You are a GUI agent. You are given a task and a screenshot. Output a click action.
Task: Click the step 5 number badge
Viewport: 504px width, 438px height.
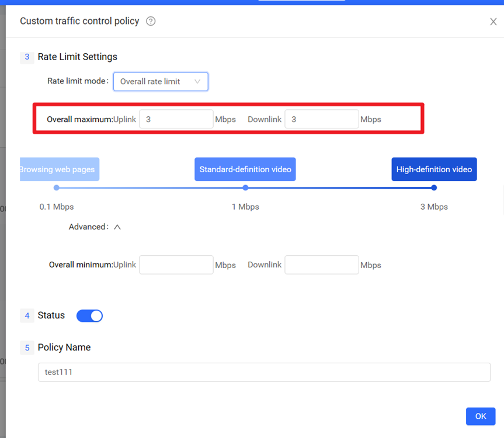[27, 348]
